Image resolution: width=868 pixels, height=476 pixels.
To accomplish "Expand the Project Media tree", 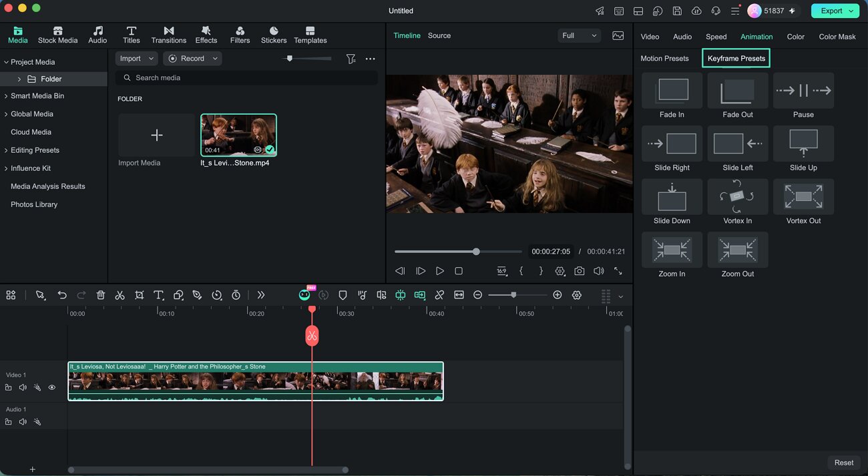I will point(6,62).
